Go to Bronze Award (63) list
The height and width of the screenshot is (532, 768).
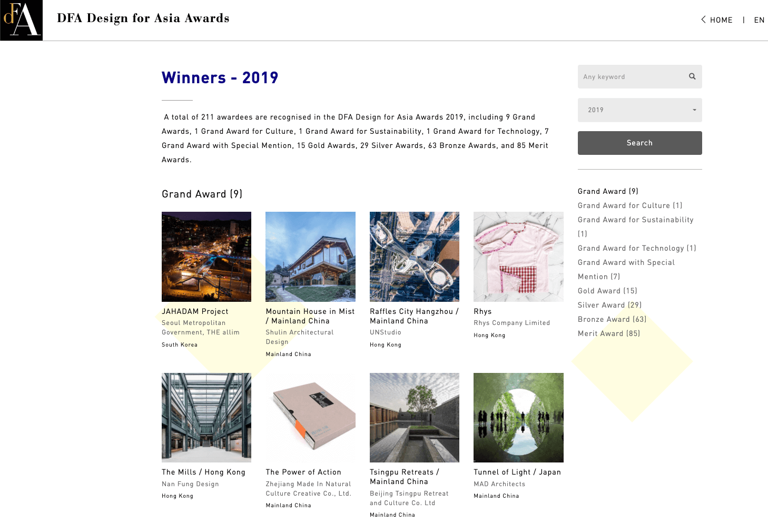[612, 319]
